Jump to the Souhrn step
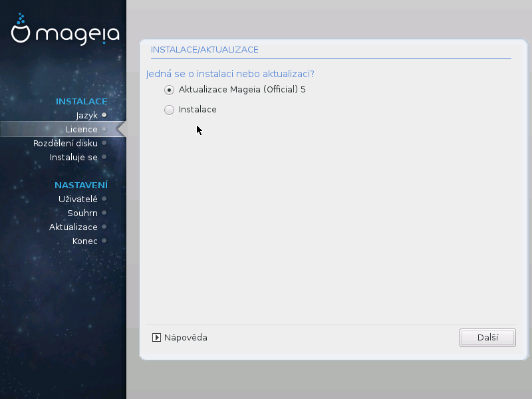532x399 pixels. 82,213
